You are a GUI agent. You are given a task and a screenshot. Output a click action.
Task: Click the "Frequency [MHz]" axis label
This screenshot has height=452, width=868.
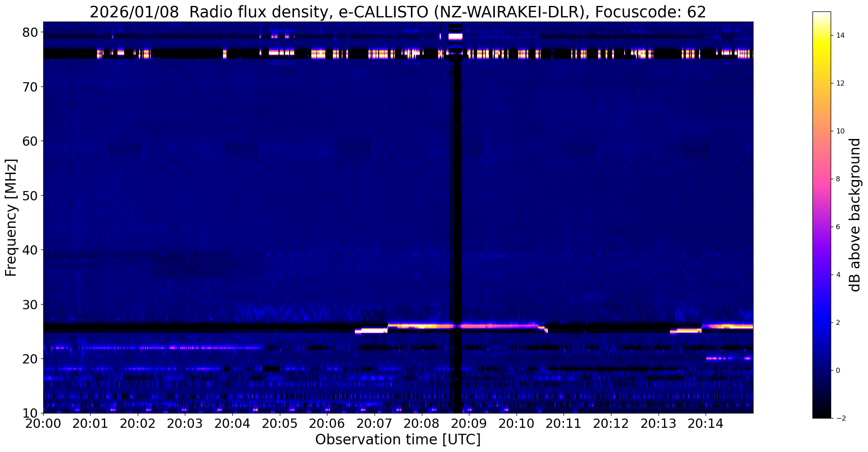pyautogui.click(x=11, y=217)
